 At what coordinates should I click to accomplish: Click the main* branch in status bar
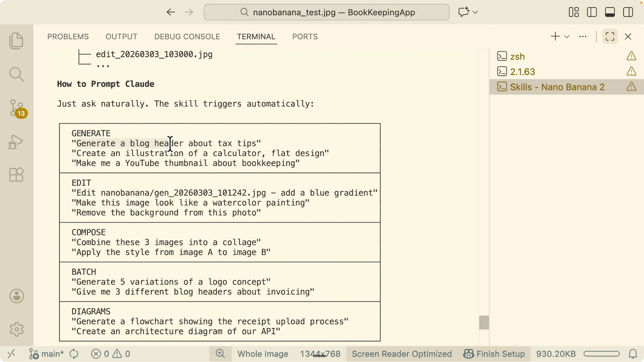[46, 354]
